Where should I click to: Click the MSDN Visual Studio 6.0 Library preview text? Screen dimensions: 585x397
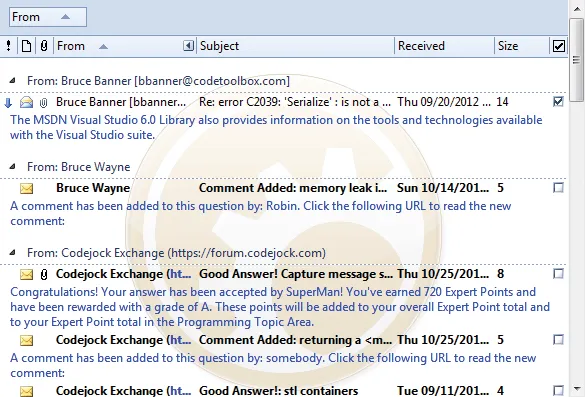276,127
